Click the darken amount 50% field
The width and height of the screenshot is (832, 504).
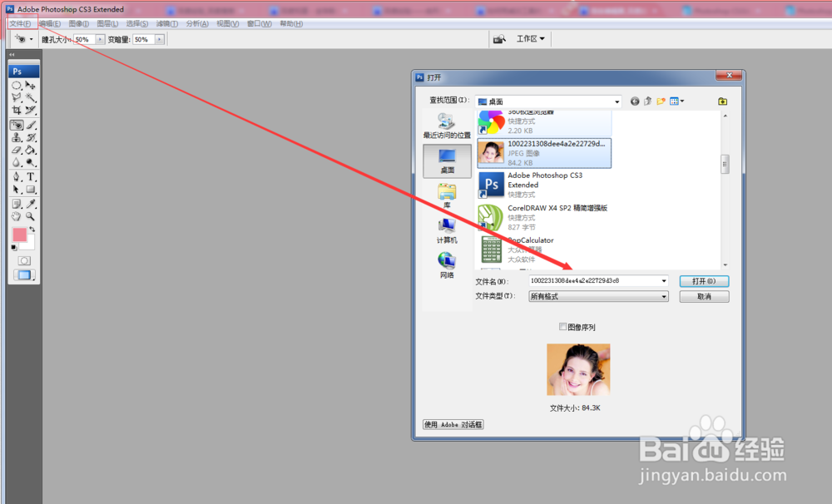(144, 39)
